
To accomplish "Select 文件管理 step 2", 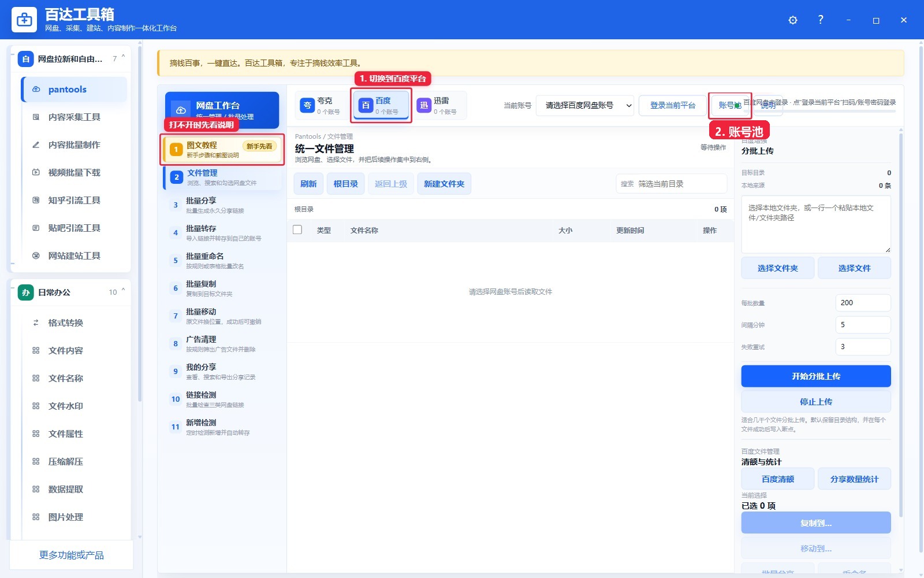I will 223,177.
